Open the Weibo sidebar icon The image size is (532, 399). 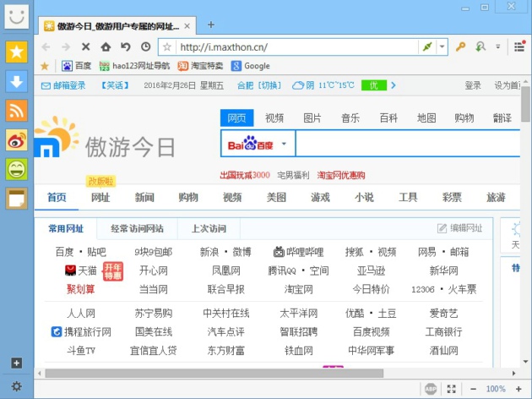pos(16,140)
